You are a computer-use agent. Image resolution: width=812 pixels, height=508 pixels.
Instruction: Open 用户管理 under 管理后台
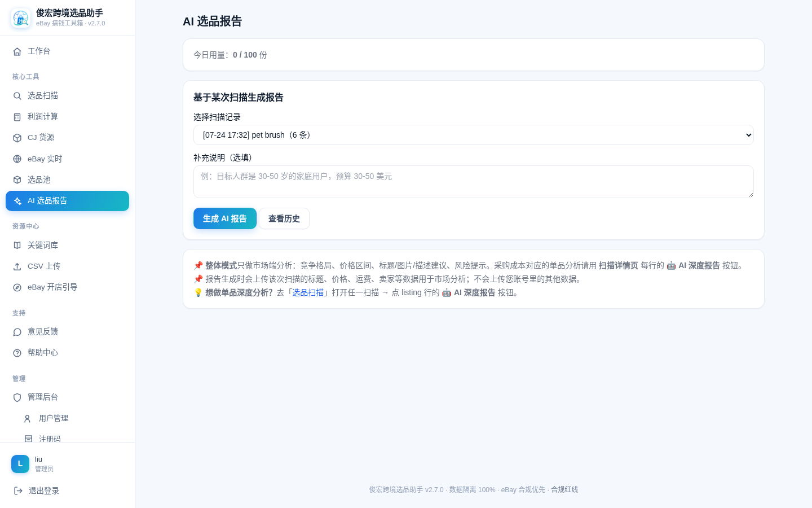coord(73,419)
